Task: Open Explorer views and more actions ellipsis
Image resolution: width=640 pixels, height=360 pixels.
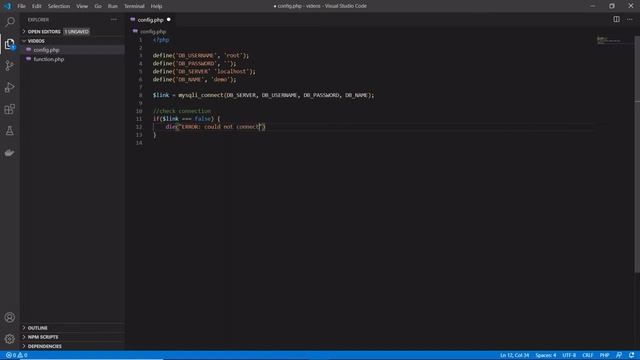Action: (113, 20)
